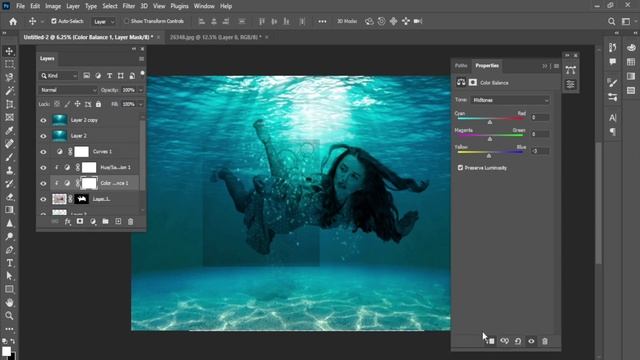Open the Image menu
Image resolution: width=640 pixels, height=360 pixels.
pyautogui.click(x=53, y=6)
